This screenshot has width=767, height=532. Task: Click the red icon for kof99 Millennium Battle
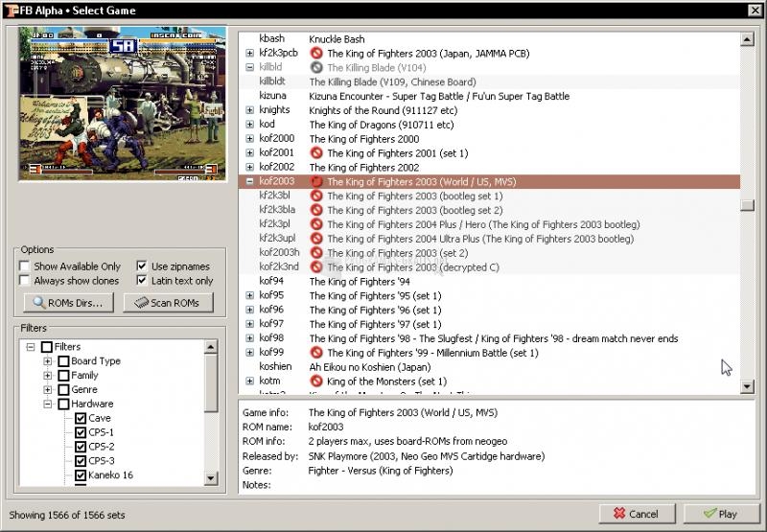tap(316, 352)
